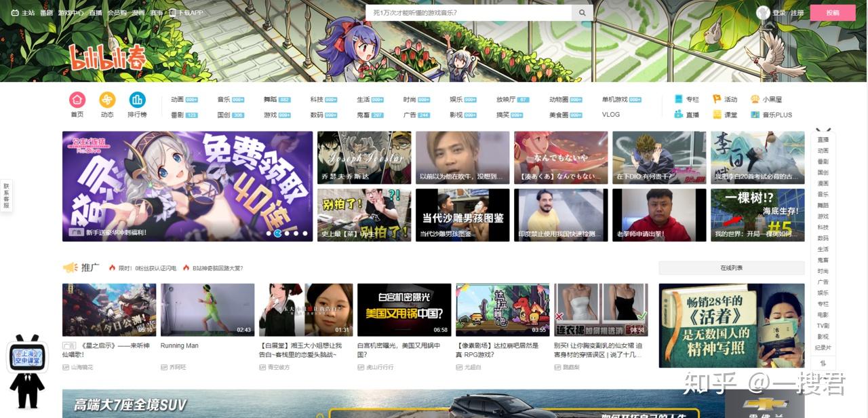Click the highlighted carousel dot on the banner

click(x=277, y=233)
